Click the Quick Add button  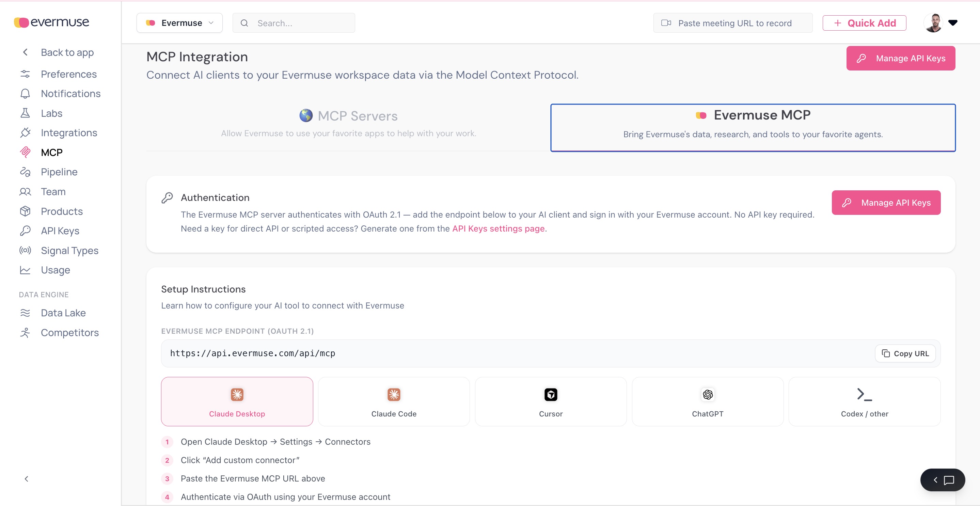pos(864,23)
